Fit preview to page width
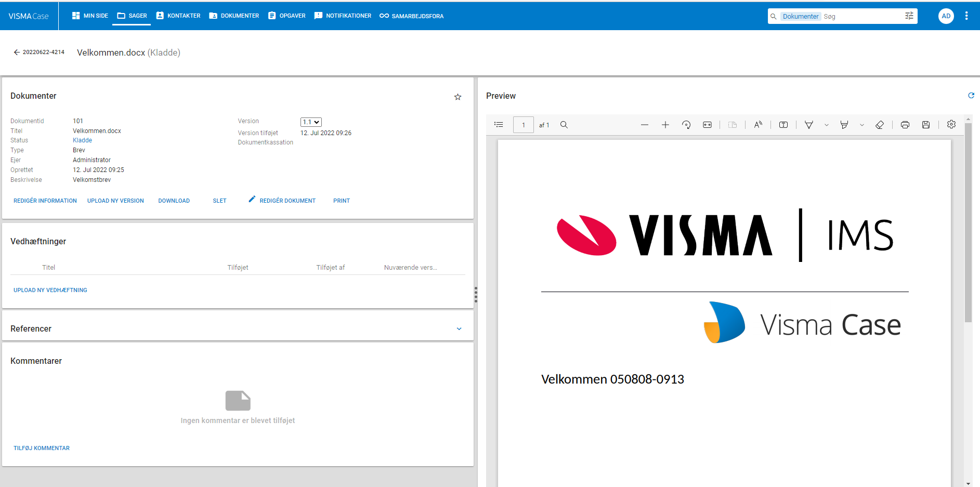 tap(708, 125)
